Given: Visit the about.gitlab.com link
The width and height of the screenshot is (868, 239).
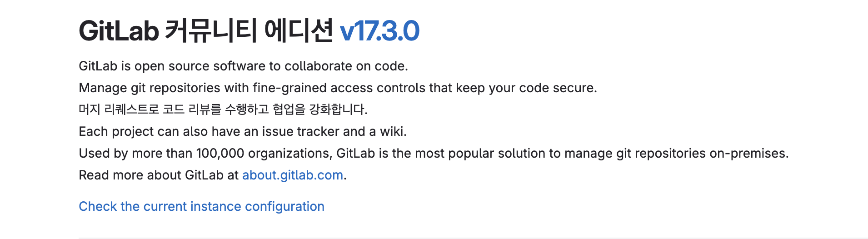Looking at the screenshot, I should tap(293, 175).
